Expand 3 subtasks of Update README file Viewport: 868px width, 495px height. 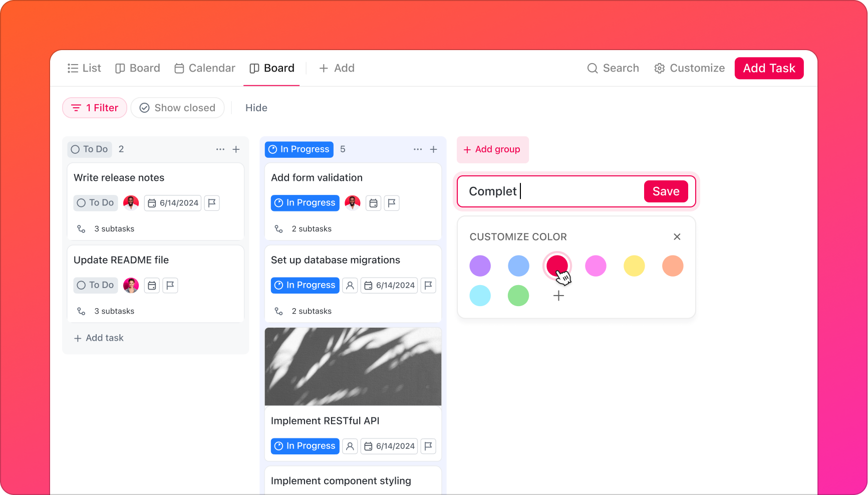[x=106, y=311]
